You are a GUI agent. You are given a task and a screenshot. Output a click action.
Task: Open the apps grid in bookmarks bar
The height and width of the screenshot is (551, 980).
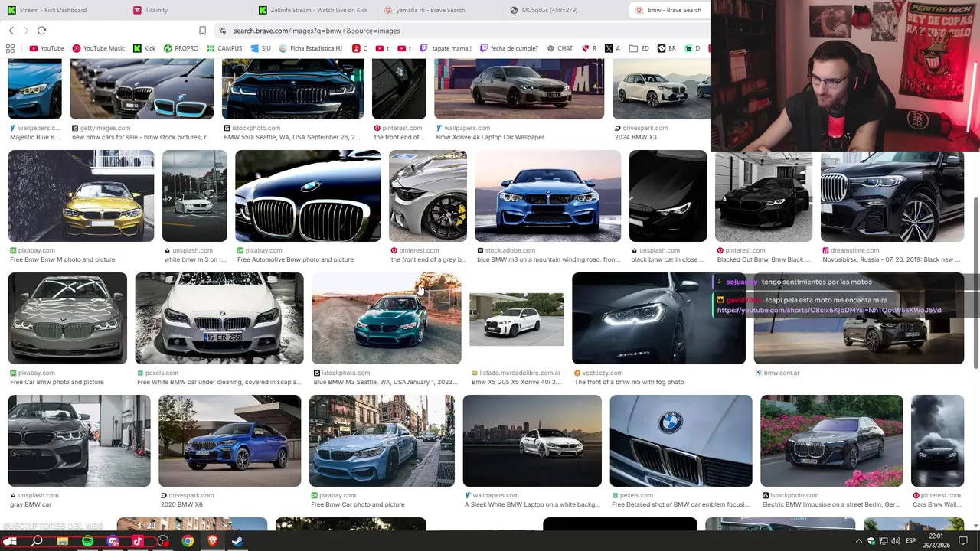click(x=10, y=48)
